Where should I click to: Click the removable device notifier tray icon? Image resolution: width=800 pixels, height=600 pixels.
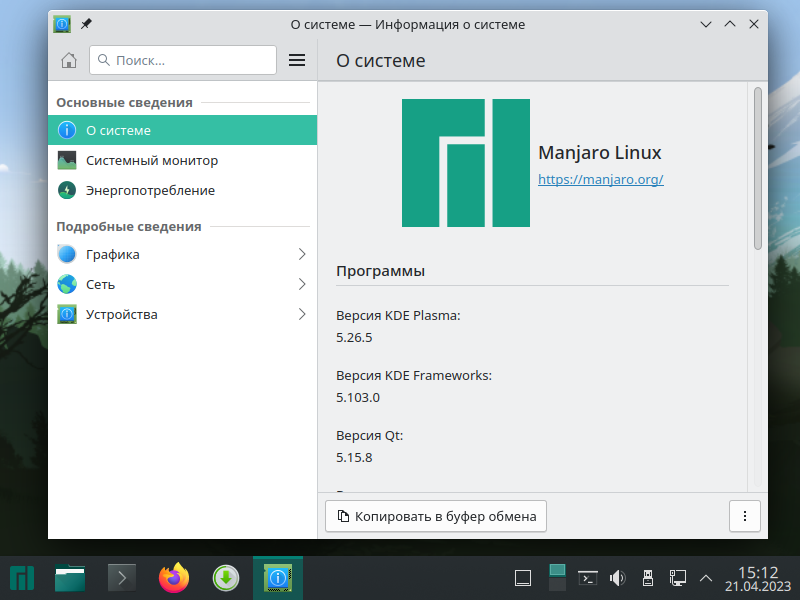(648, 577)
